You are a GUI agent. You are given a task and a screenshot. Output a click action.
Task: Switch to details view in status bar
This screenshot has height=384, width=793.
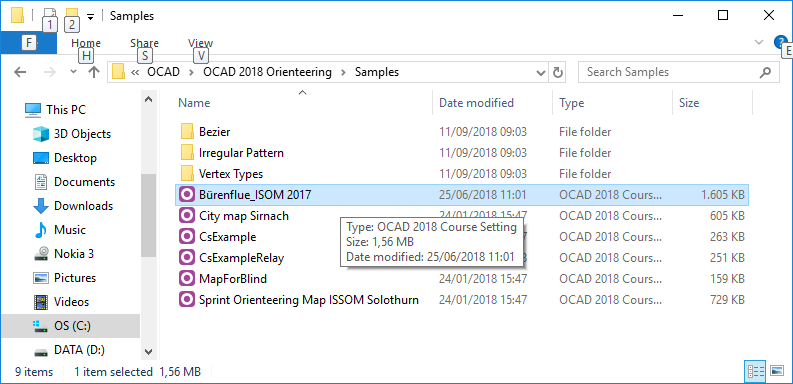point(755,372)
